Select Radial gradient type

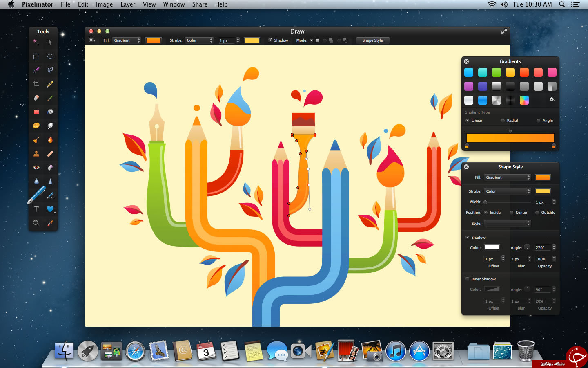coord(503,121)
